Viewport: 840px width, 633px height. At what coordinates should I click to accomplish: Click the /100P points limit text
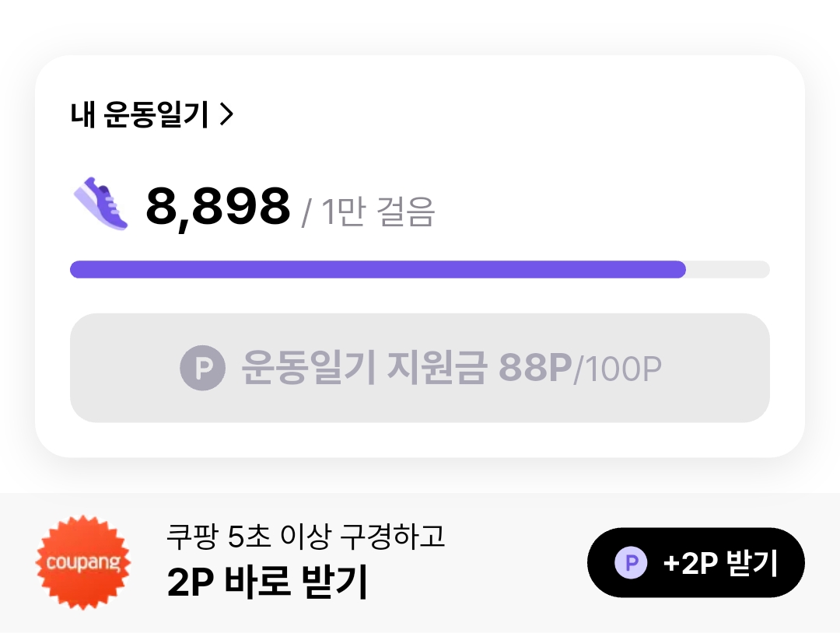(618, 370)
